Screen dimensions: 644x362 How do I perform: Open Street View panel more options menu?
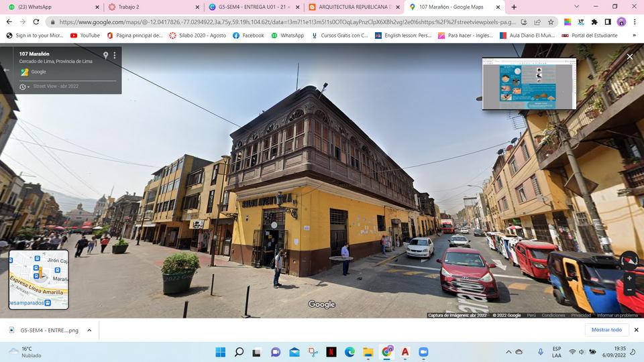click(115, 55)
